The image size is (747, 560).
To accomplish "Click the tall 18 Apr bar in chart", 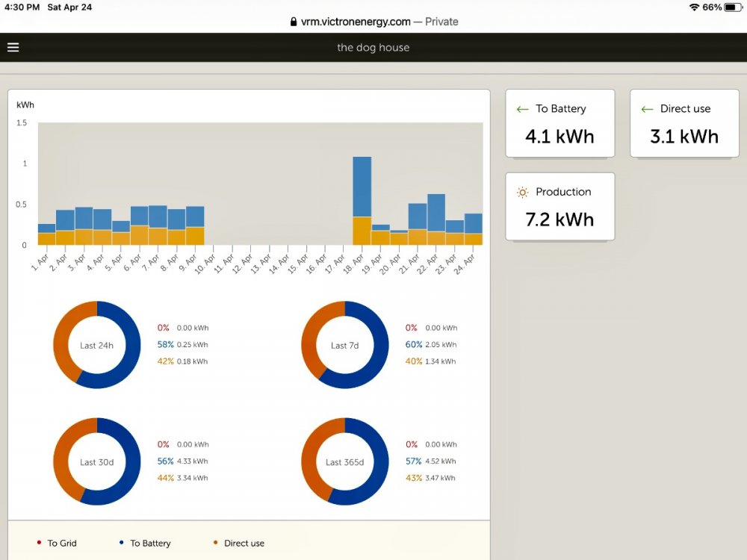I will [x=362, y=200].
